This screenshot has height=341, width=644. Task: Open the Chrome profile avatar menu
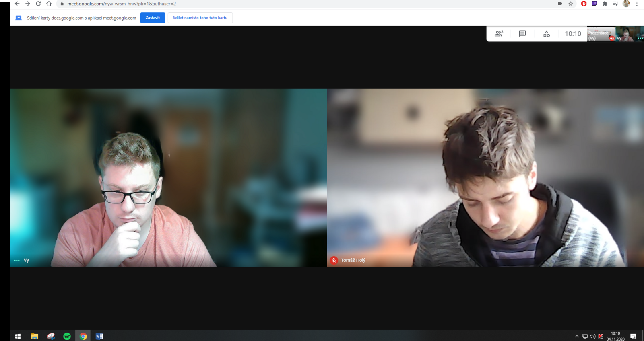click(x=626, y=4)
